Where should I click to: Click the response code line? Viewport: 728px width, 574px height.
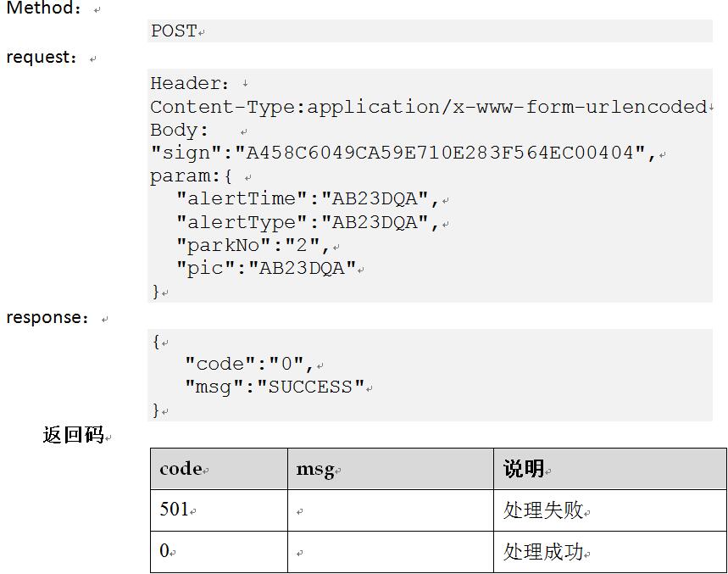pos(249,365)
